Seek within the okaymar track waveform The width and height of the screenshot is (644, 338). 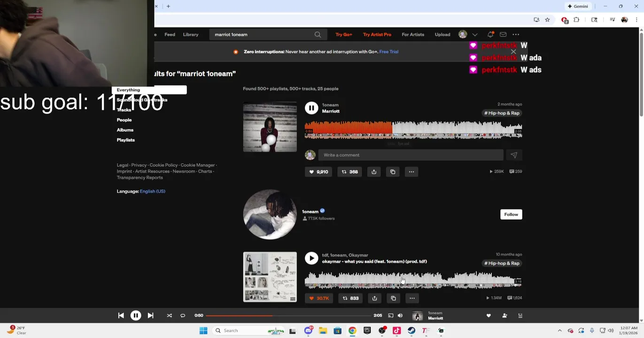coord(413,280)
